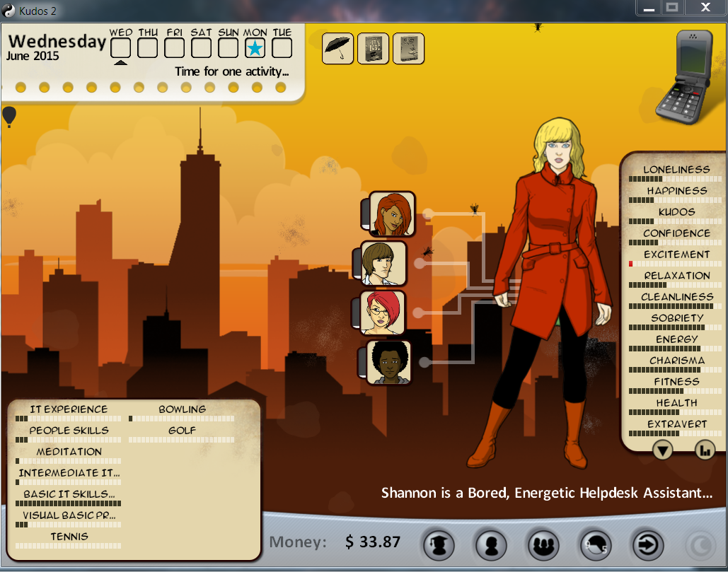
Task: Select the FRI calendar day box
Action: [175, 48]
